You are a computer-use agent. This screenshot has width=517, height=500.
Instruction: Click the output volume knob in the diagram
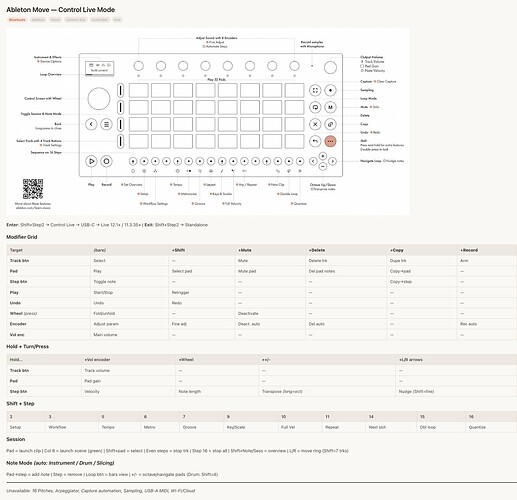coord(330,67)
